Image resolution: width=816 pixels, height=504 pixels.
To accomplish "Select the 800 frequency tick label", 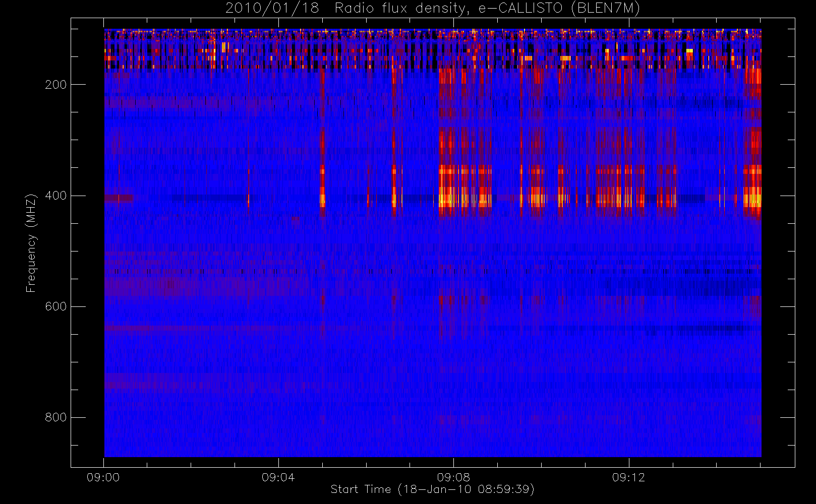I will (x=56, y=417).
